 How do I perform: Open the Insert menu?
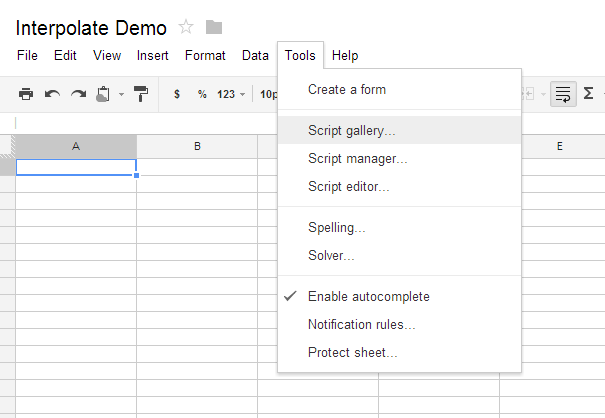[152, 56]
